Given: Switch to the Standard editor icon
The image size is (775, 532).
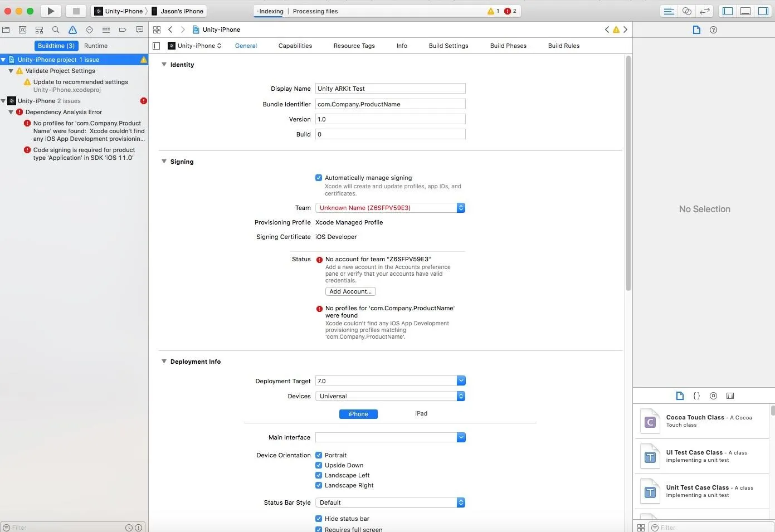Looking at the screenshot, I should pyautogui.click(x=669, y=11).
